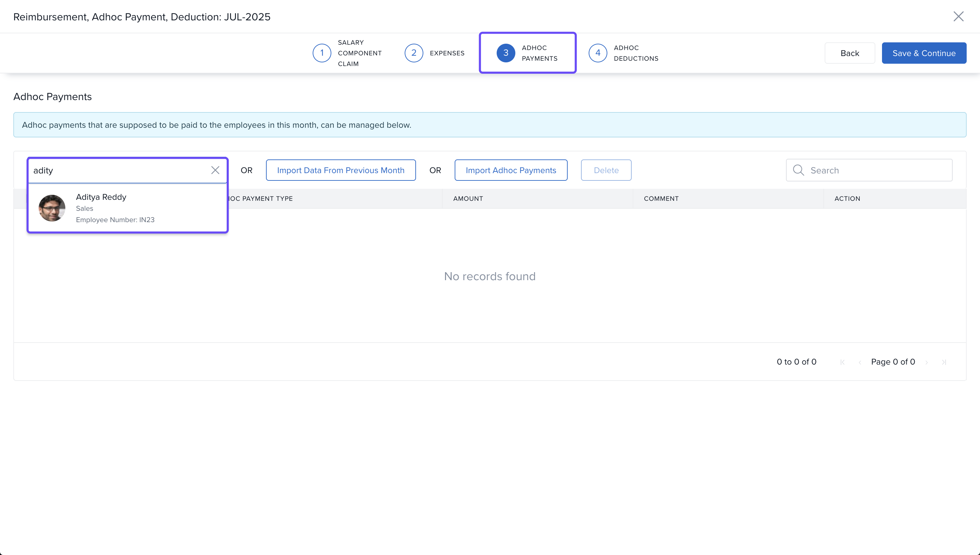
Task: Click the step 2 Expenses circle icon
Action: tap(414, 53)
